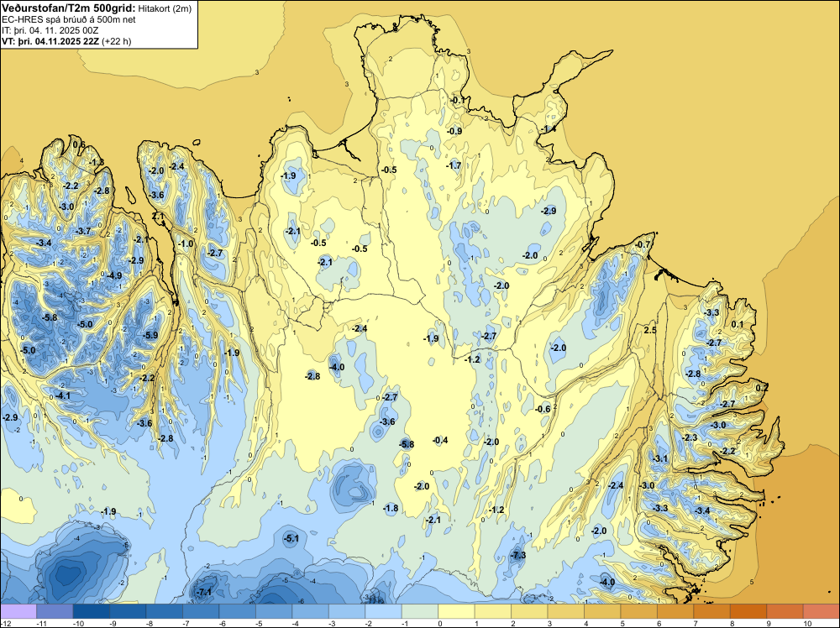
Task: Click the -1.3 temperature value
Action: point(97,162)
